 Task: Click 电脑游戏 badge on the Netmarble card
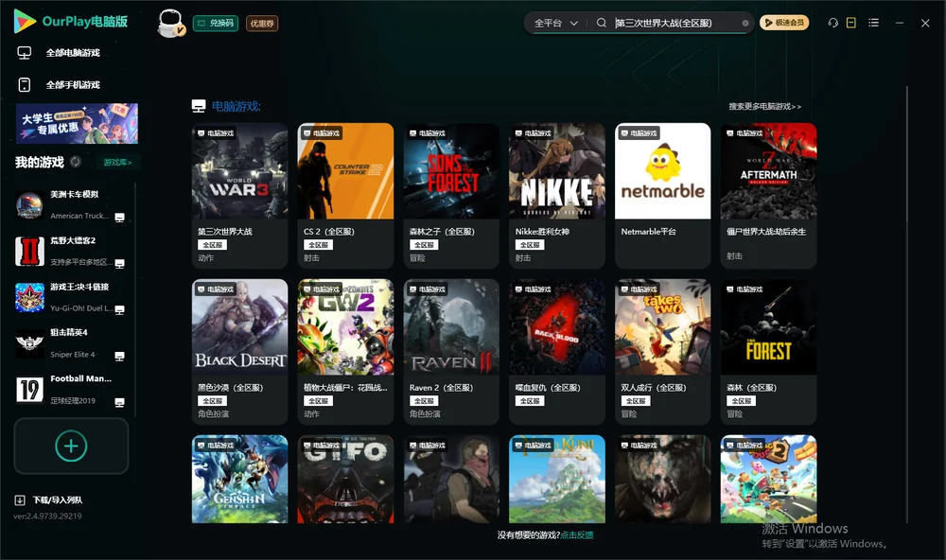point(639,132)
